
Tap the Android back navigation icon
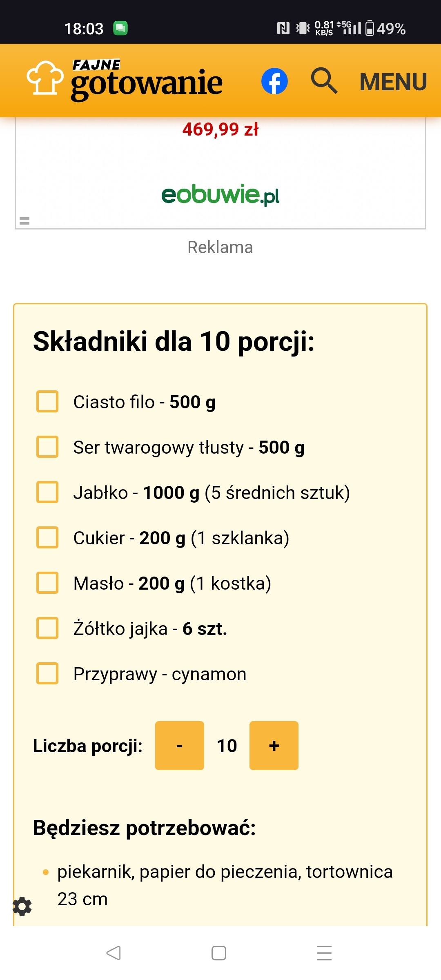point(114,953)
